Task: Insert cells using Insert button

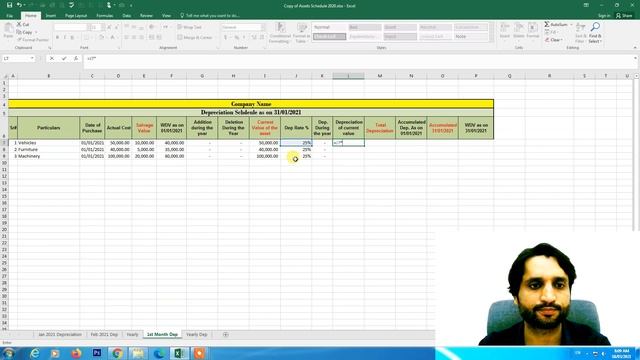Action: tap(505, 31)
